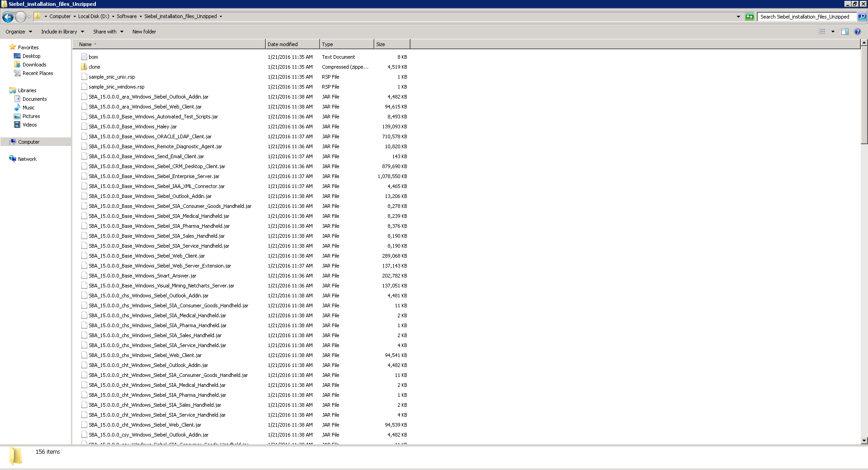
Task: Open the Organize menu
Action: [x=19, y=32]
